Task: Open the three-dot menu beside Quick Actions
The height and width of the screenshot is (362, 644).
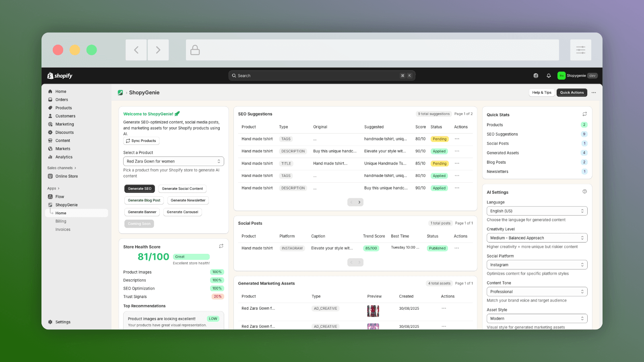Action: [x=594, y=93]
